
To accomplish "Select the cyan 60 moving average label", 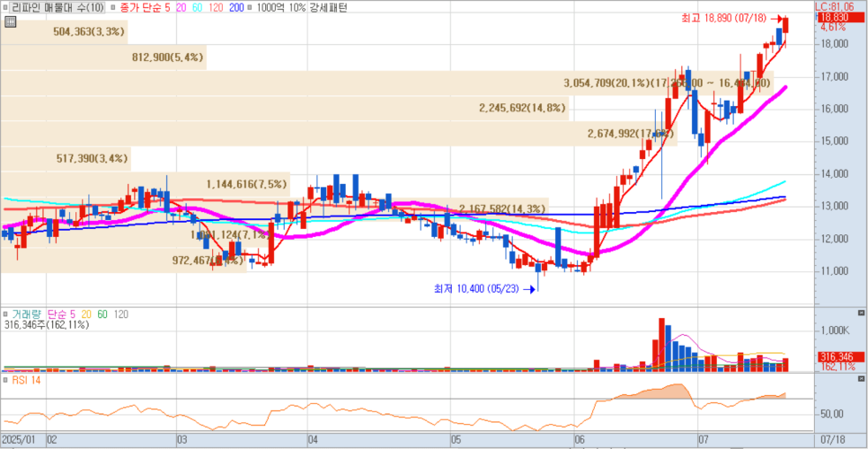I will pyautogui.click(x=199, y=8).
